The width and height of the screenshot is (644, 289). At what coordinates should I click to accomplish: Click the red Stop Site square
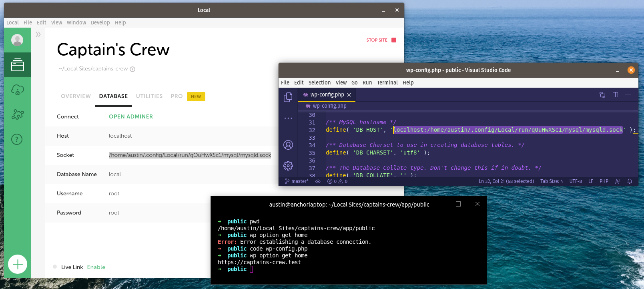[394, 40]
